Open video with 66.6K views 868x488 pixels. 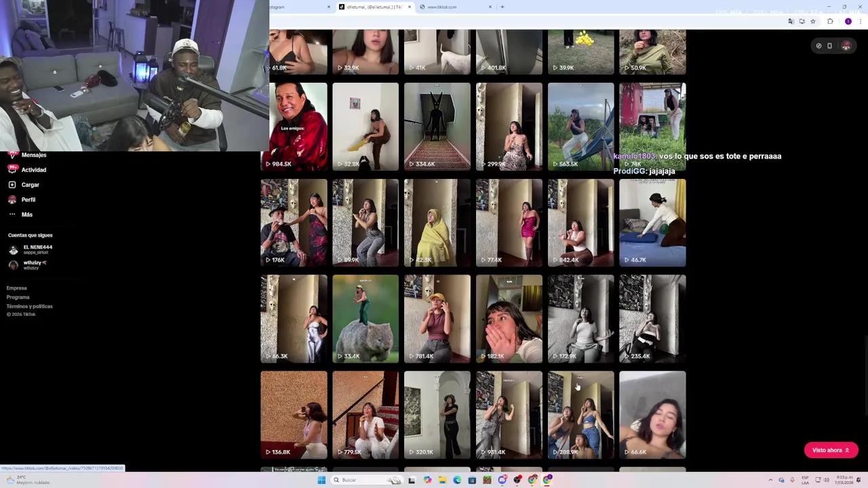click(652, 415)
